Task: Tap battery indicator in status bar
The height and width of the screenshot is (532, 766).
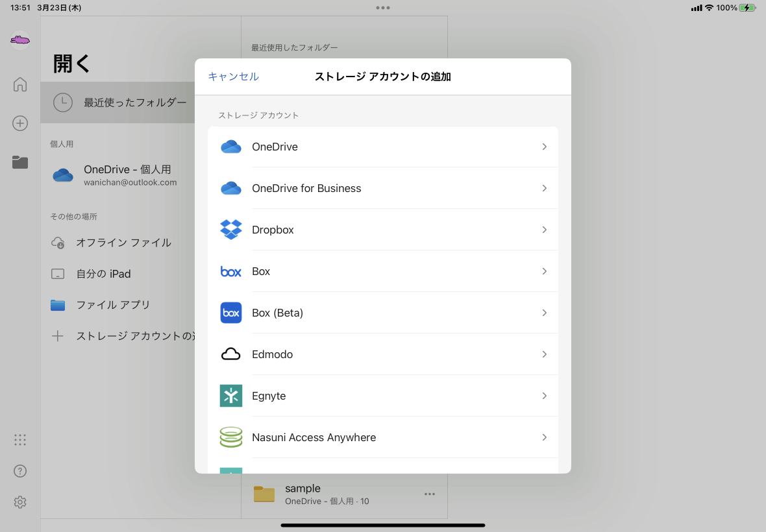Action: (x=747, y=8)
